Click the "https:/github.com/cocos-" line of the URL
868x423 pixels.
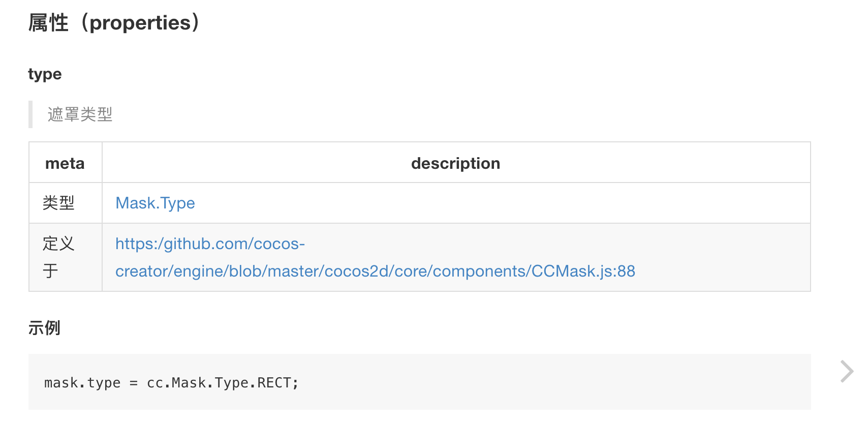tap(210, 244)
